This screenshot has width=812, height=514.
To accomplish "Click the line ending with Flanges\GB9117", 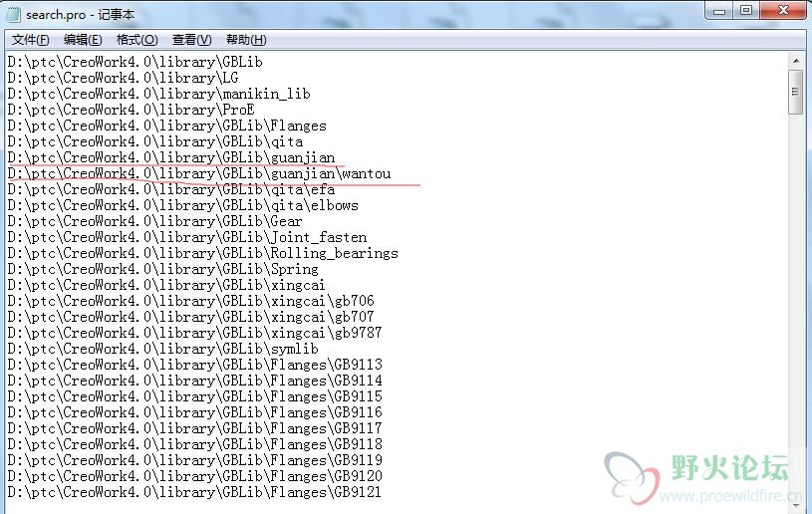I will pyautogui.click(x=194, y=429).
